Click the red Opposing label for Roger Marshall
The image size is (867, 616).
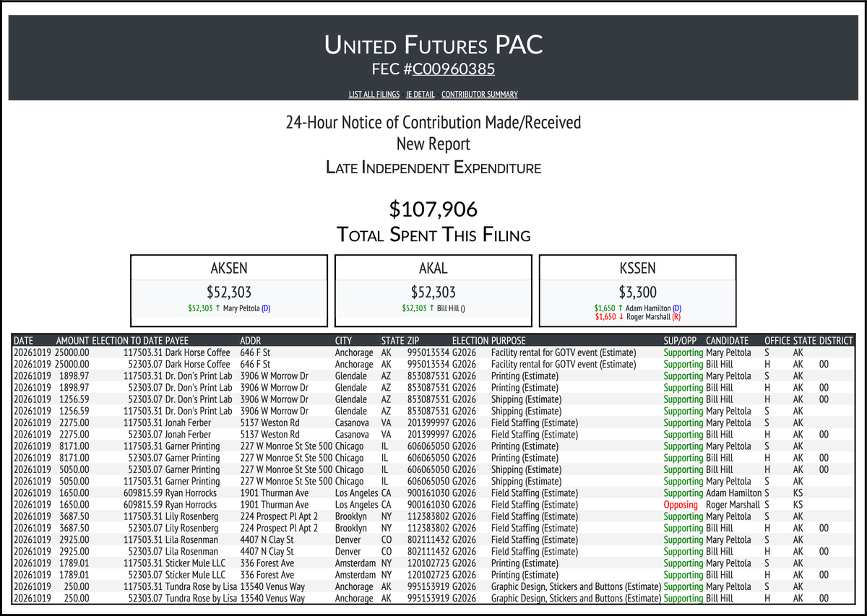[681, 505]
